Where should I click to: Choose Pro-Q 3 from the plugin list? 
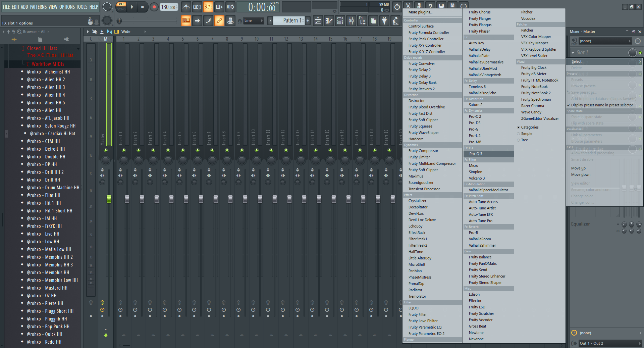489,154
